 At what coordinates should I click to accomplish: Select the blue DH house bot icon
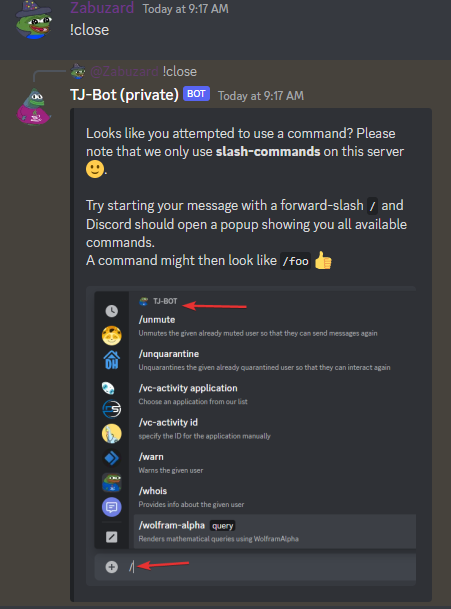[111, 360]
